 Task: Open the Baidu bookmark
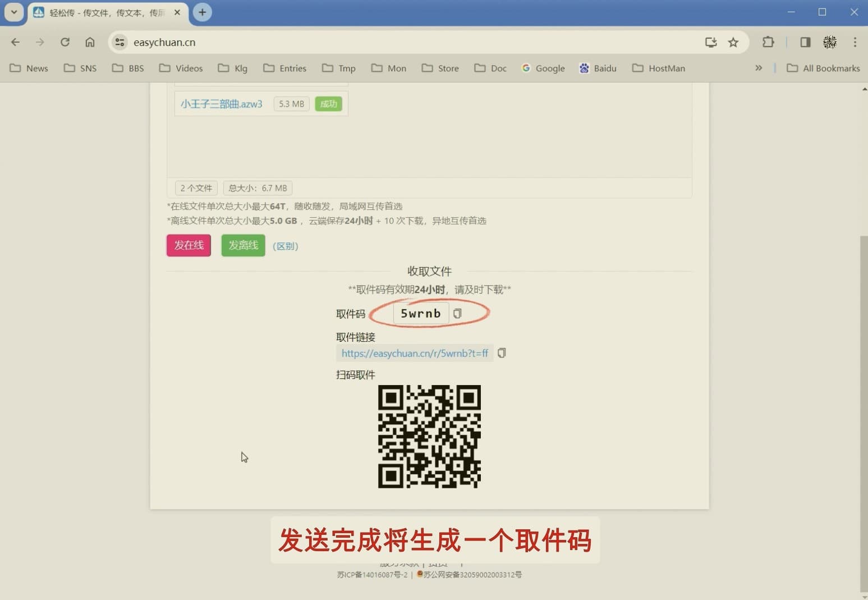(x=598, y=68)
